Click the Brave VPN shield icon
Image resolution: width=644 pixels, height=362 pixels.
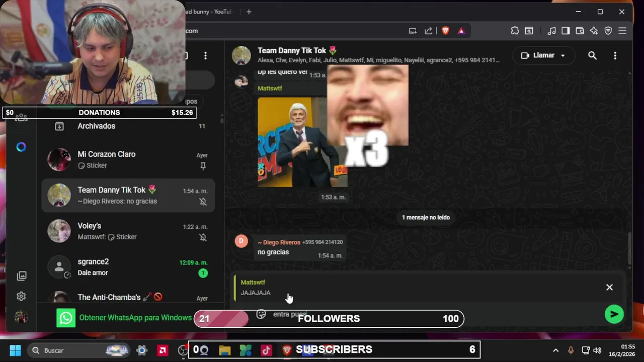608,31
